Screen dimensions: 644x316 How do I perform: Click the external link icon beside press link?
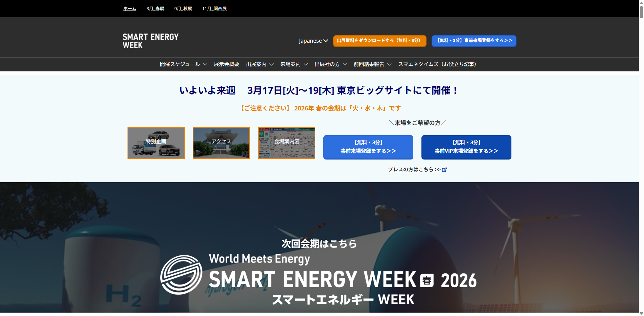point(444,170)
